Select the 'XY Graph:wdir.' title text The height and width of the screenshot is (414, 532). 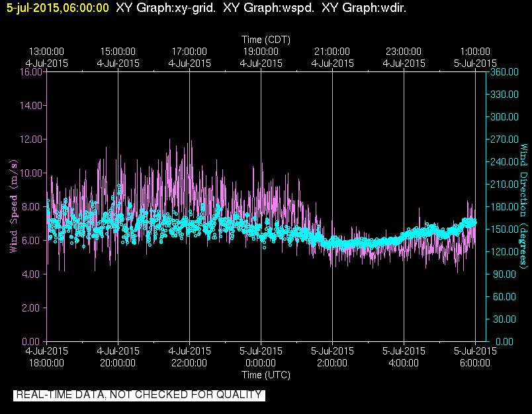pyautogui.click(x=364, y=8)
